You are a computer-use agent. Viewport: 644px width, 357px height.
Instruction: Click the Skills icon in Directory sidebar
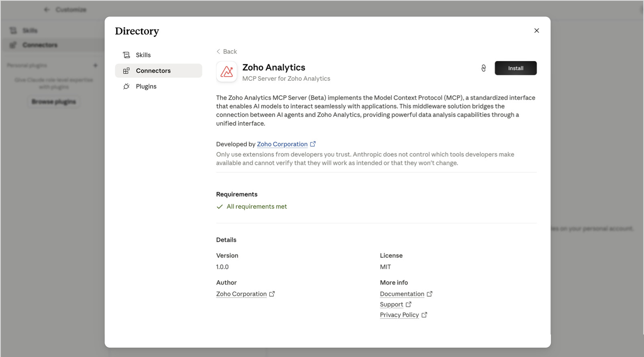tap(126, 55)
